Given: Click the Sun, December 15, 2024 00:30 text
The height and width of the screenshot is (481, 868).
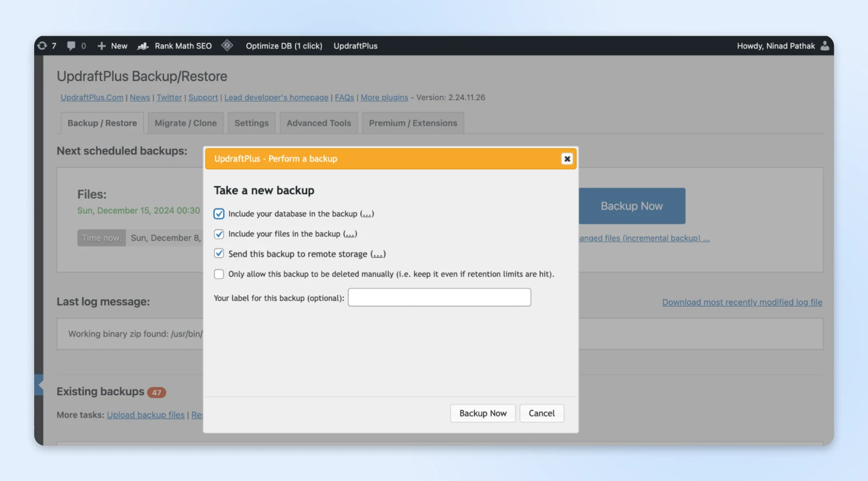Looking at the screenshot, I should [x=139, y=211].
